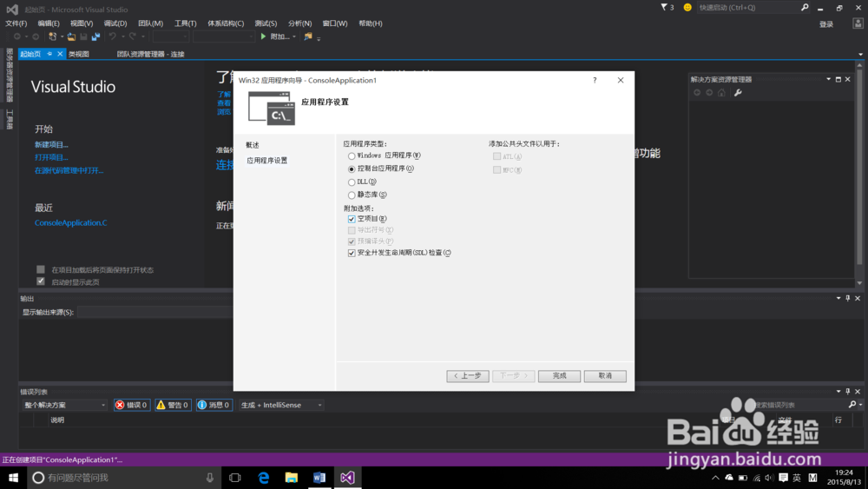Select the Windows 应用程序 radio button

click(352, 155)
